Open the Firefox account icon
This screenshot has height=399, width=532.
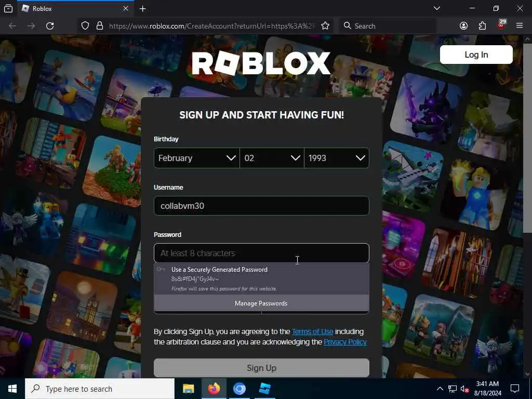pos(463,26)
